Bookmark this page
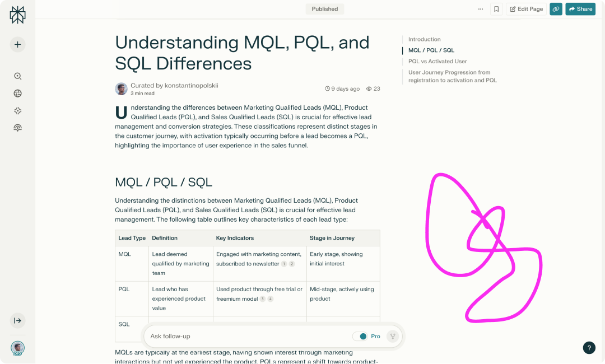Image resolution: width=605 pixels, height=364 pixels. [x=496, y=9]
